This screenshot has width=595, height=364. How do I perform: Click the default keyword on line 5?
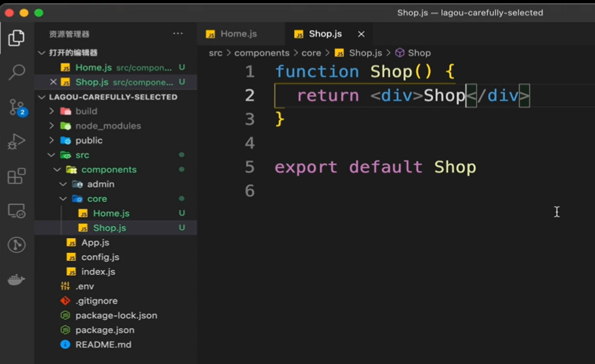pyautogui.click(x=386, y=167)
